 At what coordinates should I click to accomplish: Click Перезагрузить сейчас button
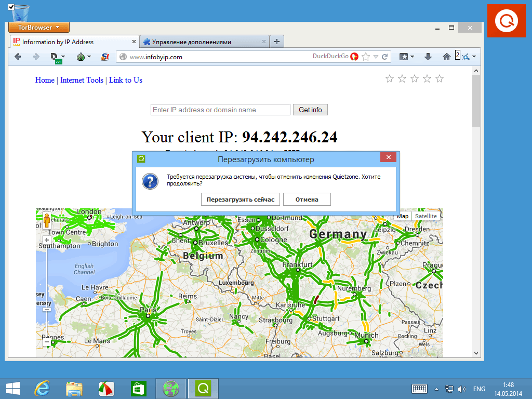[240, 199]
